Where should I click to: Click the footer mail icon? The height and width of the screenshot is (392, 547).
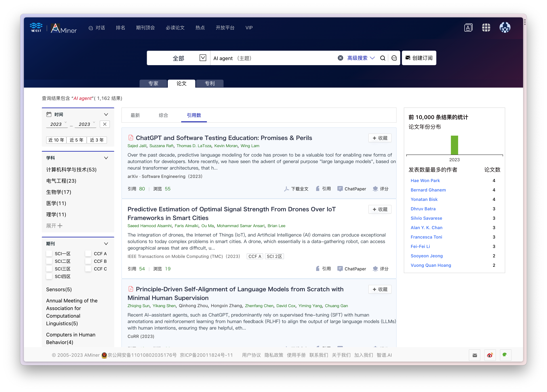coord(475,355)
